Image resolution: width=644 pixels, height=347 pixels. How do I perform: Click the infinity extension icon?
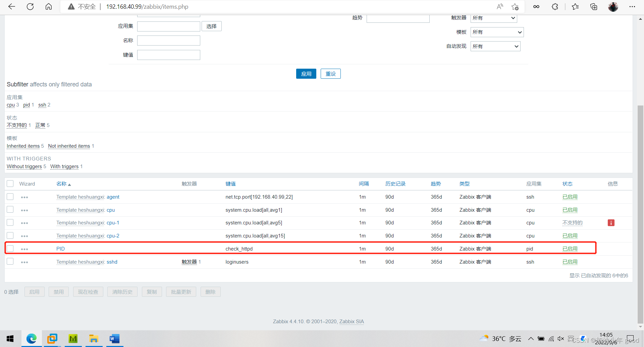[x=536, y=7]
